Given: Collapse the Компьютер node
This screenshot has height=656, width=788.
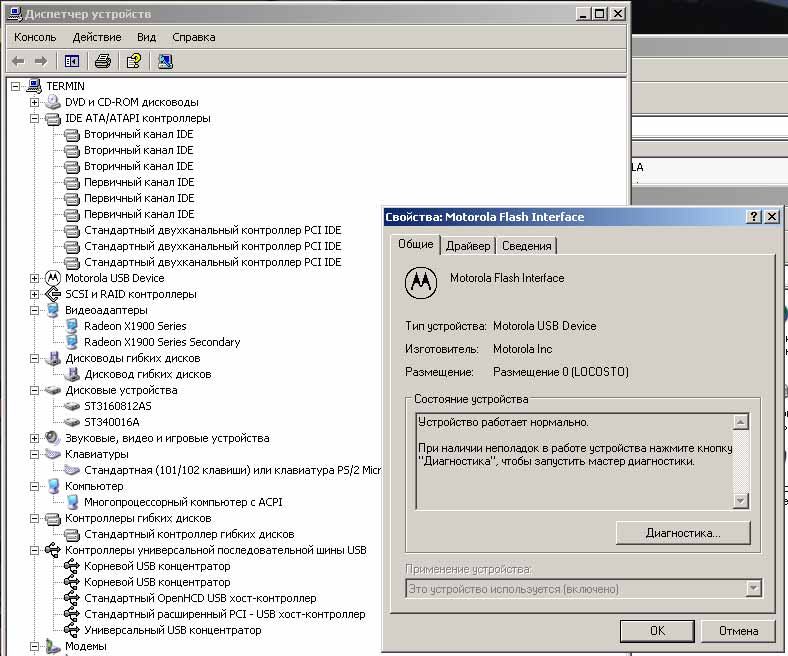Looking at the screenshot, I should 34,487.
